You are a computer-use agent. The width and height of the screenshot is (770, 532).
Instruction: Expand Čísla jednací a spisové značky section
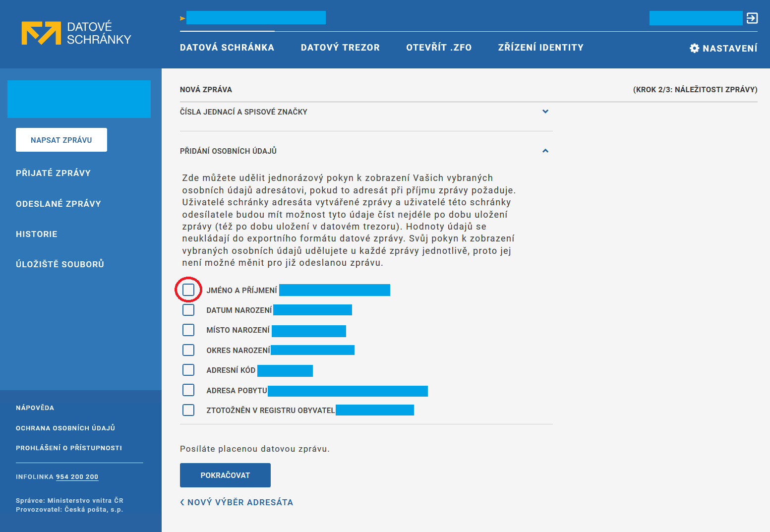point(545,112)
